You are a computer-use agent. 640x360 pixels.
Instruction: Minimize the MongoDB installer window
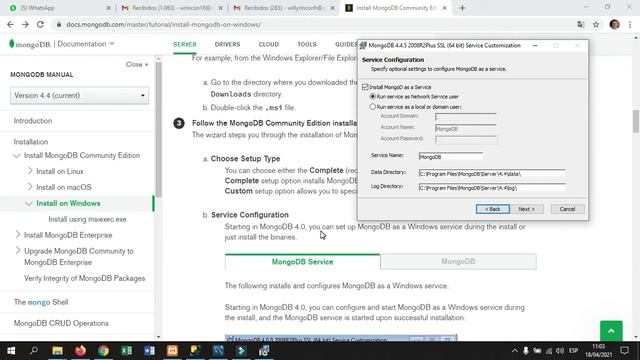point(535,45)
